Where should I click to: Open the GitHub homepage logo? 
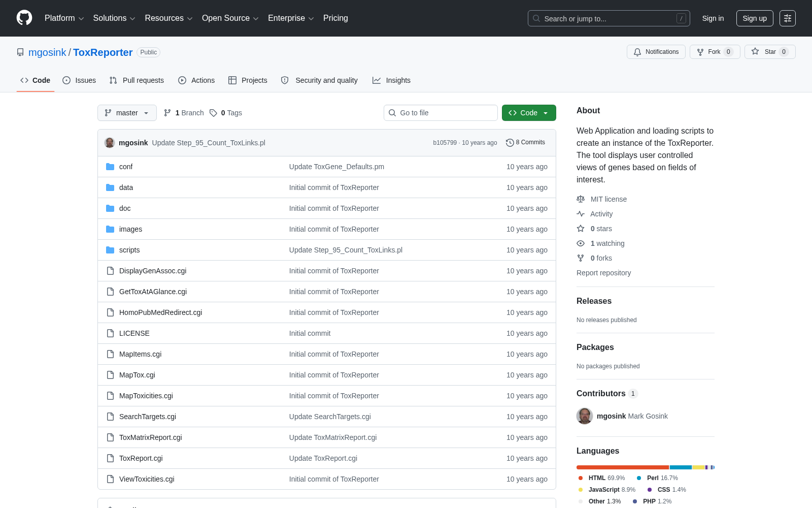[24, 18]
